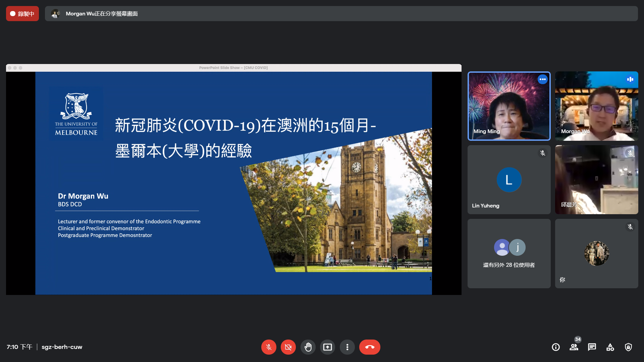Viewport: 644px width, 362px height.
Task: Select Morgan Wu's video tile
Action: (x=597, y=106)
